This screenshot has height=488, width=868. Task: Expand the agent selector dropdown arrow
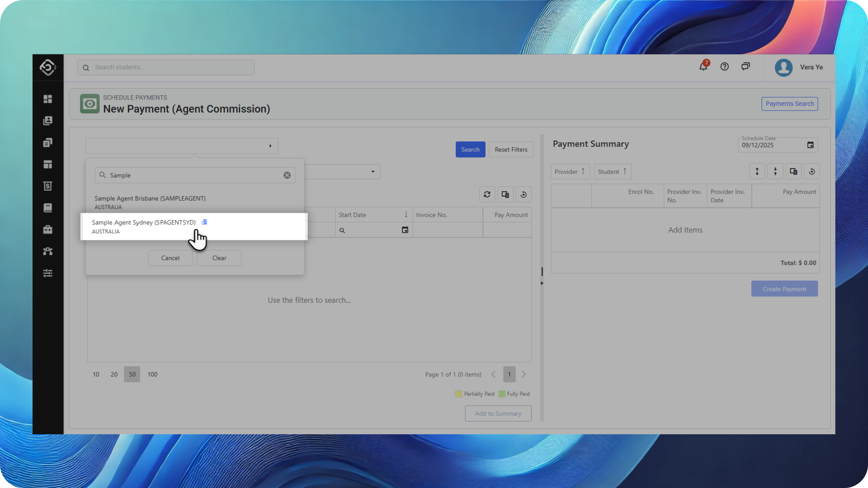270,146
